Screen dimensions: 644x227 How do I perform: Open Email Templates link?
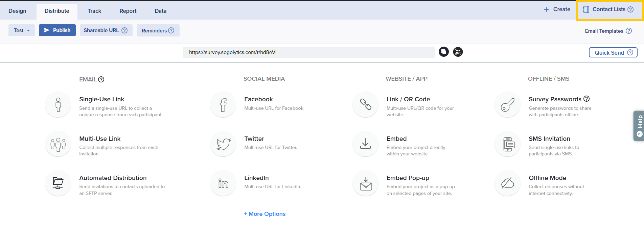[604, 31]
